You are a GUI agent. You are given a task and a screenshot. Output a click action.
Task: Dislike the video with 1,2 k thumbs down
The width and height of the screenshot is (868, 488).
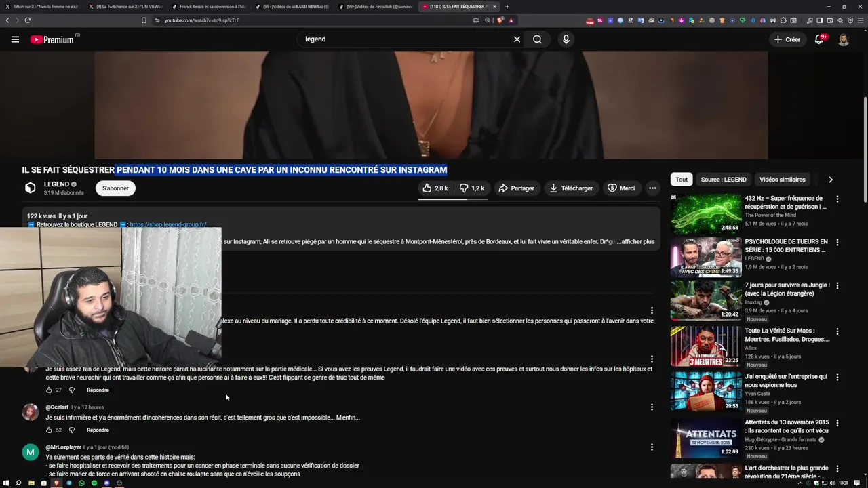pyautogui.click(x=471, y=188)
